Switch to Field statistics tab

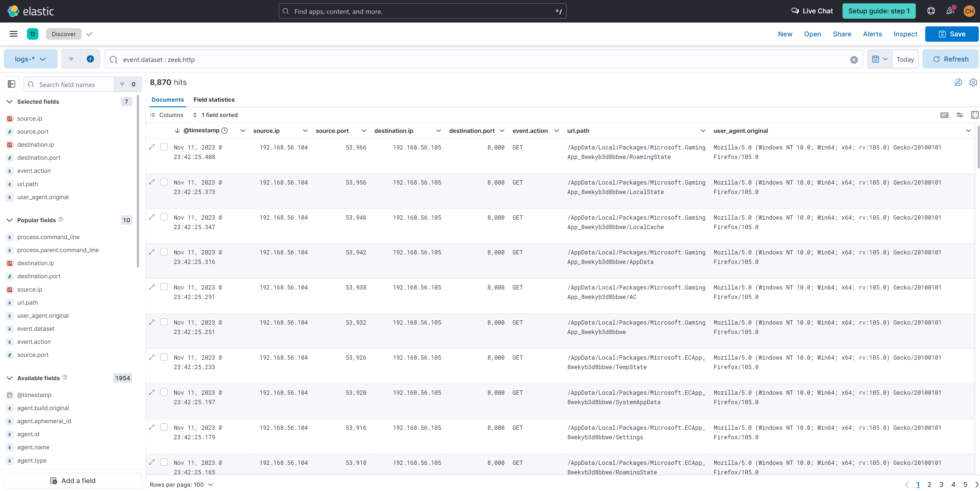214,100
